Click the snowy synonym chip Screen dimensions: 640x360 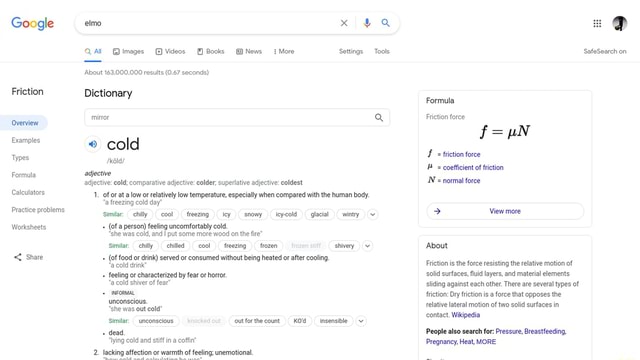coord(253,214)
